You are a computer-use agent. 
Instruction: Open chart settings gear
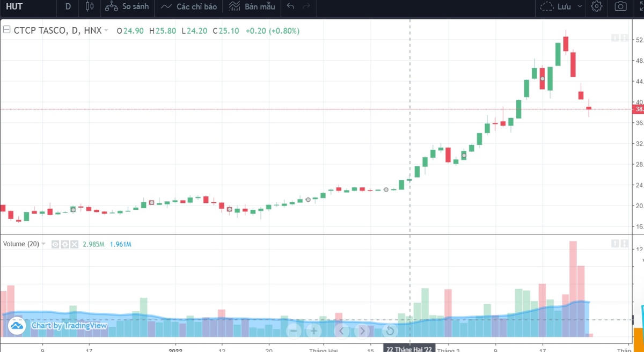coord(597,7)
